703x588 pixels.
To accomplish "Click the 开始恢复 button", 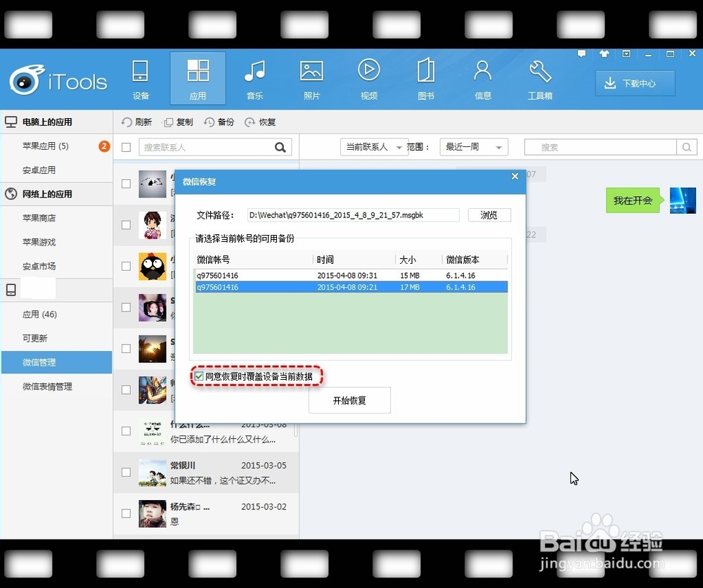I will tap(349, 400).
